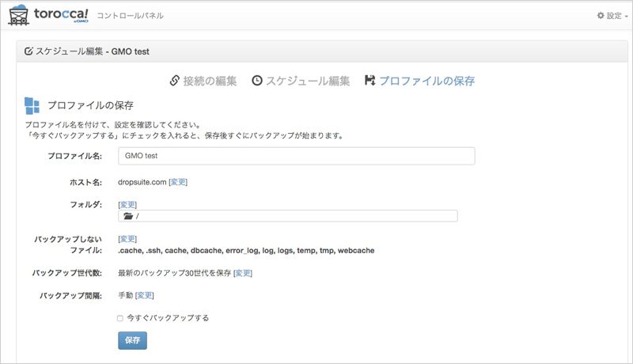The height and width of the screenshot is (364, 633).
Task: Click the clock icon for スケジュール編集
Action: coord(257,81)
